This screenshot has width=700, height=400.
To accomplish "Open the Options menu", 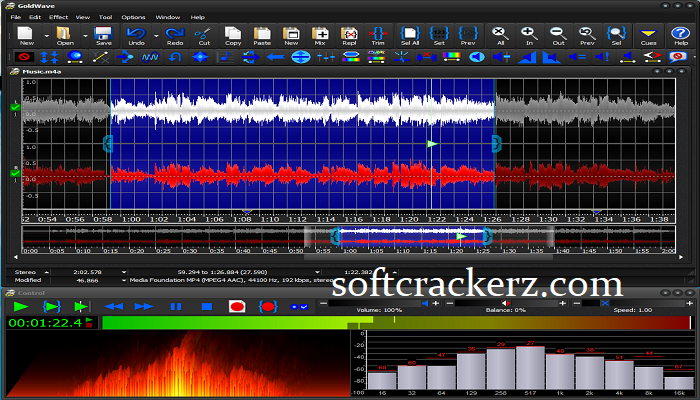I will tap(133, 17).
